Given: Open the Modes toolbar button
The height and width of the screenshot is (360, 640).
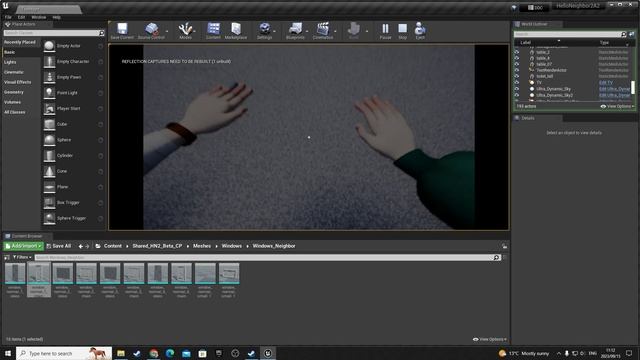Looking at the screenshot, I should [185, 31].
